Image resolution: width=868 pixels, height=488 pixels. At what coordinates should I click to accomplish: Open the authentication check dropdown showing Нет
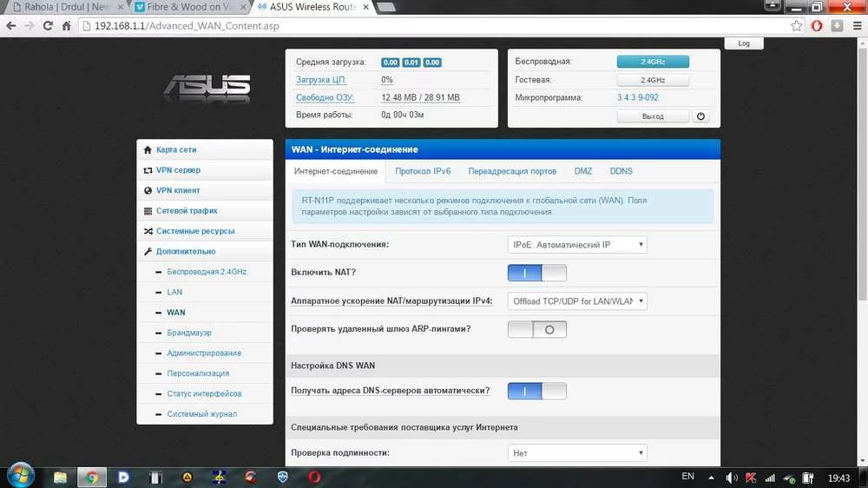[x=577, y=453]
